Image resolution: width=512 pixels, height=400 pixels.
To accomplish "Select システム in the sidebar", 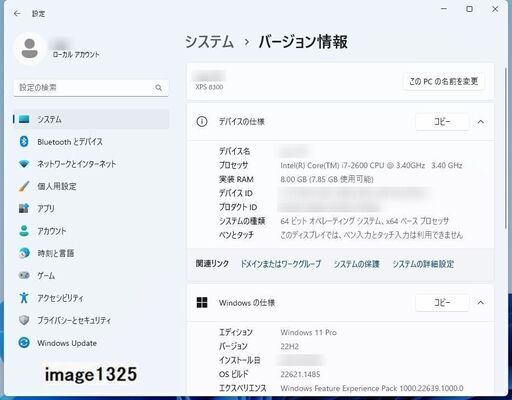I will point(91,119).
